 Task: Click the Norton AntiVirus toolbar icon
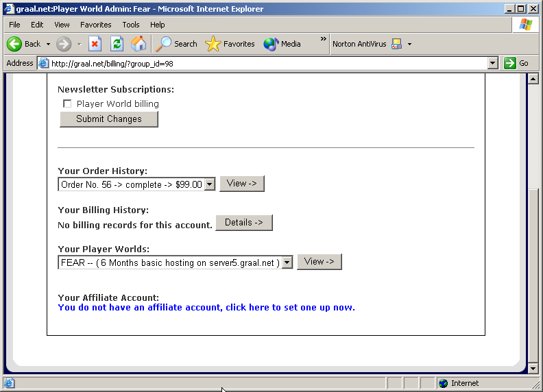coord(397,44)
